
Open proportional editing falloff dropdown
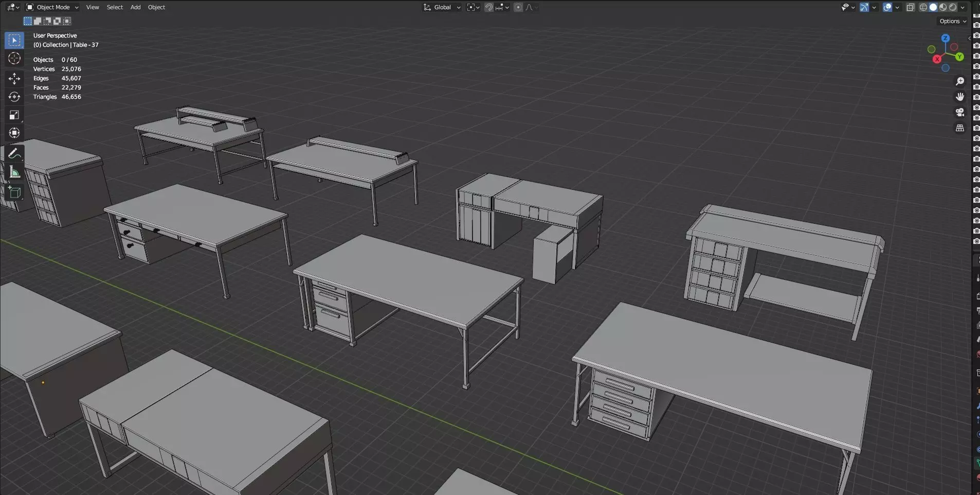point(531,7)
